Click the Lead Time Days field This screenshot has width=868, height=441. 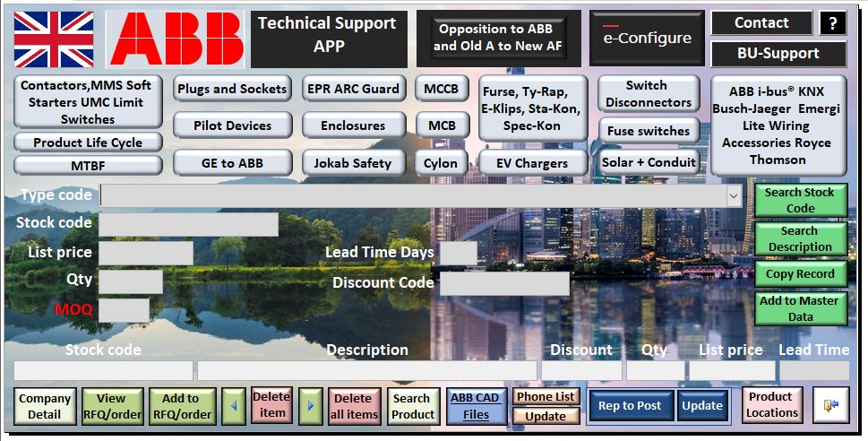pos(459,253)
